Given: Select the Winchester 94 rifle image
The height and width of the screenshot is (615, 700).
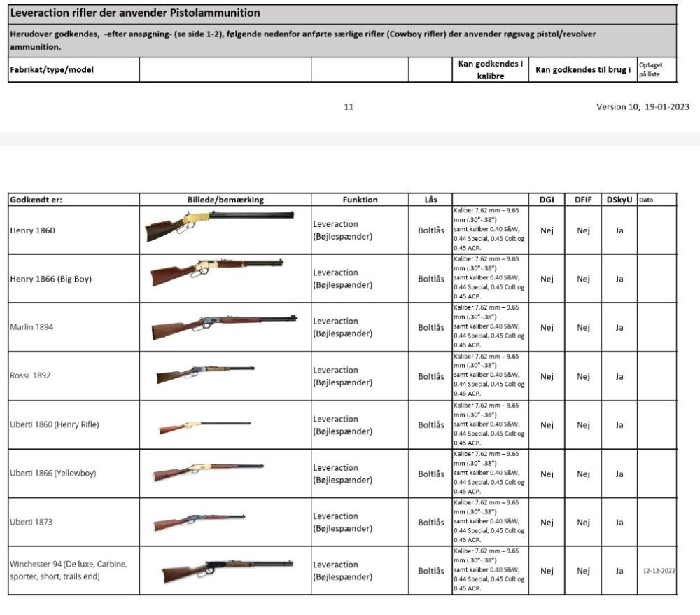Looking at the screenshot, I should (227, 572).
